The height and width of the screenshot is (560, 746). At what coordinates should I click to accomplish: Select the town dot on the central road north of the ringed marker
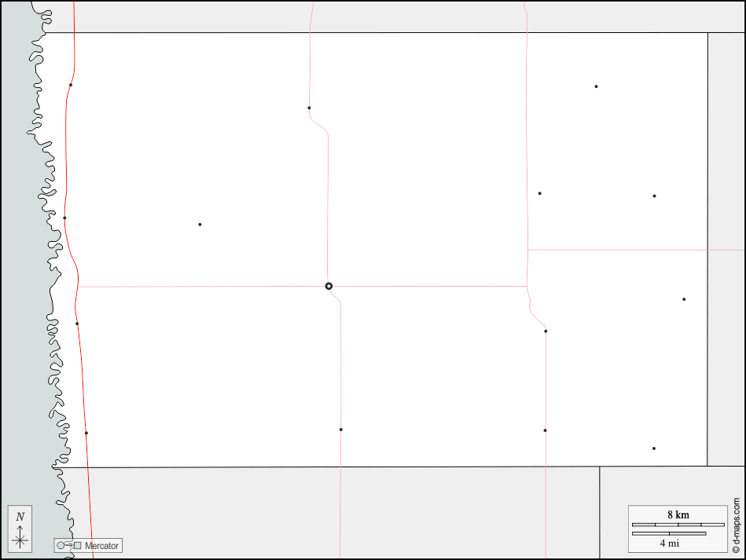coord(309,108)
